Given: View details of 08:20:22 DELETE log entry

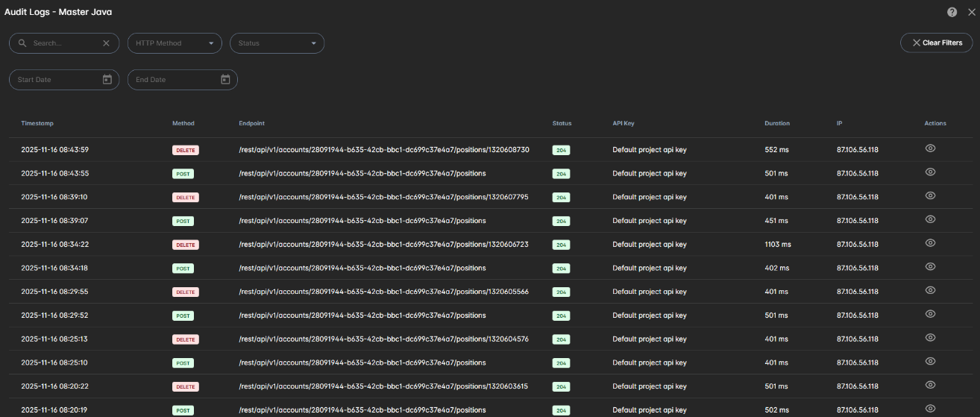Looking at the screenshot, I should (930, 385).
